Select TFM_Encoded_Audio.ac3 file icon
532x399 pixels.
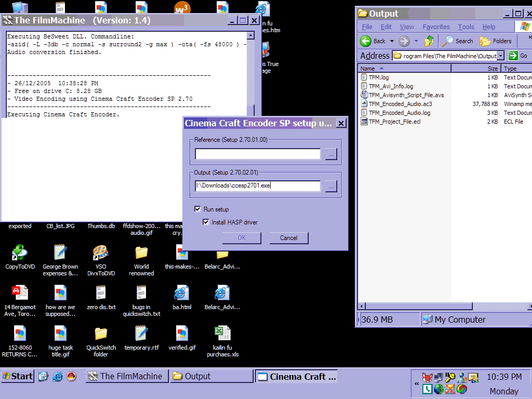pyautogui.click(x=364, y=104)
